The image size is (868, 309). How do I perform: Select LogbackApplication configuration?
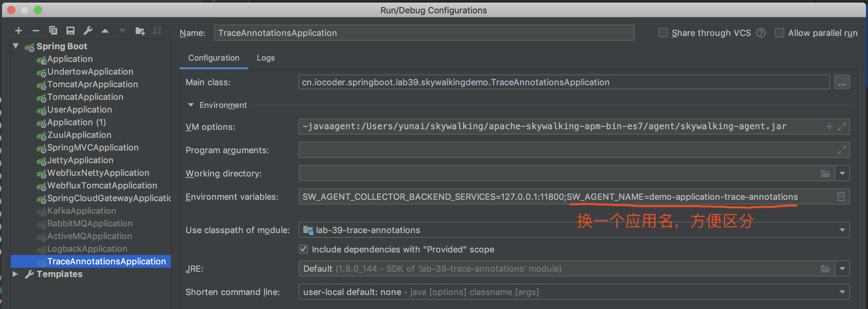87,249
